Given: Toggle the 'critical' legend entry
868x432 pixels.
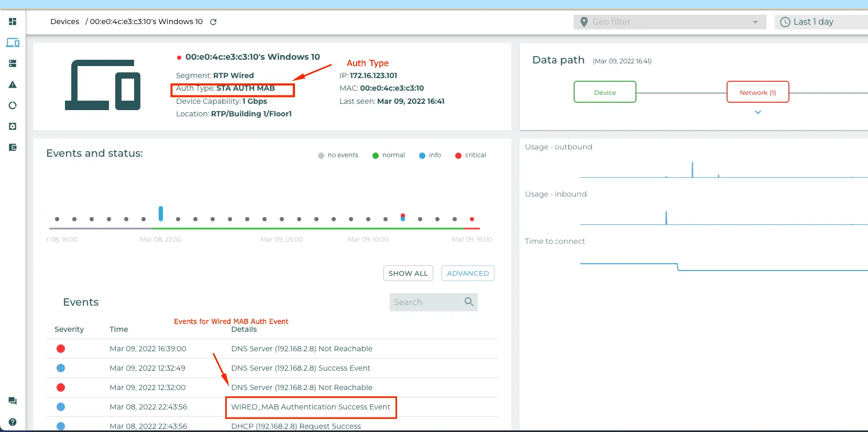Looking at the screenshot, I should pyautogui.click(x=470, y=155).
